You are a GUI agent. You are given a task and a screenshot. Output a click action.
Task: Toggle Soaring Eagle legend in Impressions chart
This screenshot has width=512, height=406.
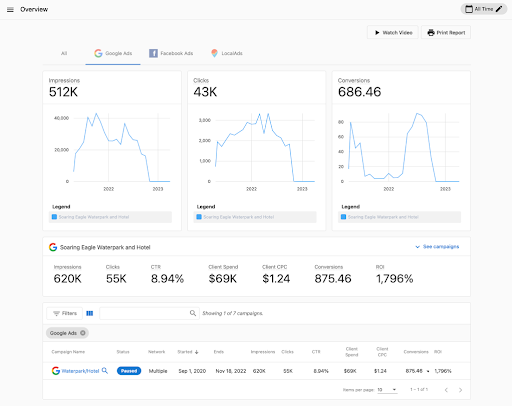(110, 217)
